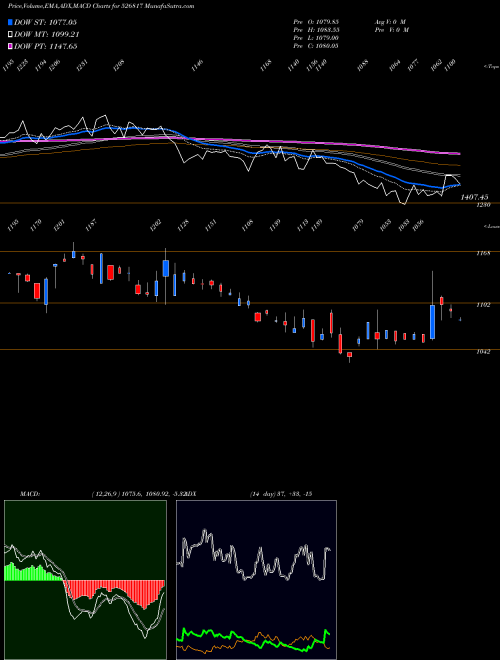Click the magenta DOW PT legend swatch
The width and height of the screenshot is (500, 660).
point(11,46)
